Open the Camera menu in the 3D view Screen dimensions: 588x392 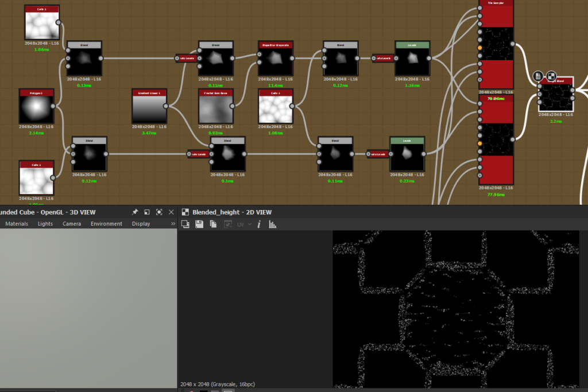point(72,224)
